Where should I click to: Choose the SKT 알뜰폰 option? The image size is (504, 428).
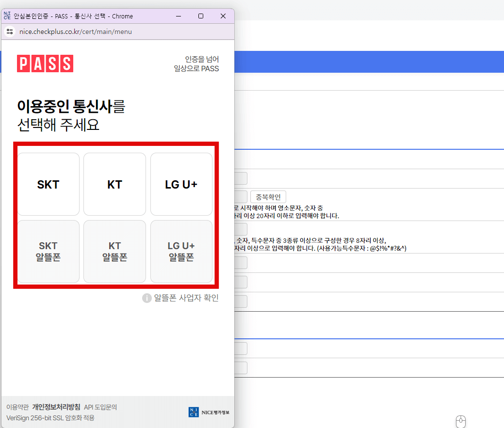coord(48,251)
